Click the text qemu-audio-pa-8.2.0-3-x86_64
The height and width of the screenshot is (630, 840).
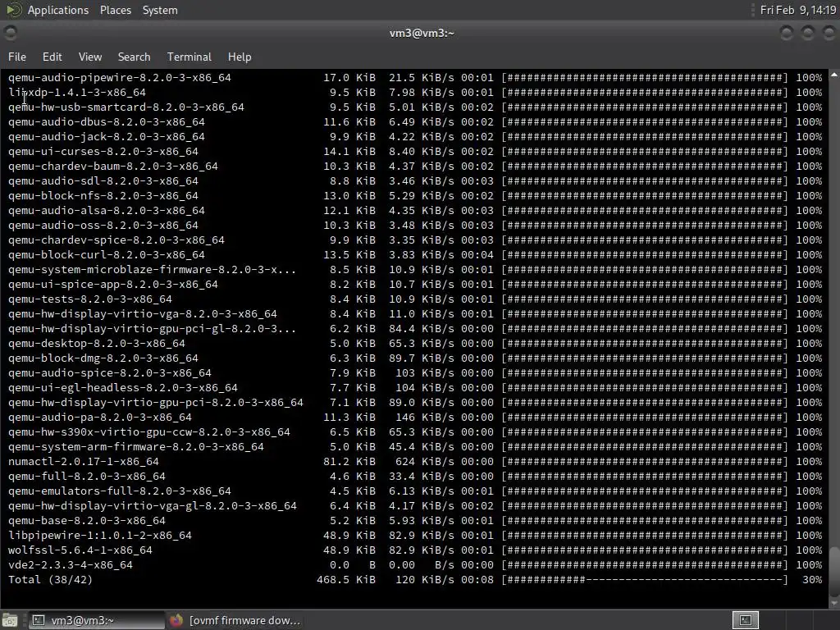pos(99,418)
